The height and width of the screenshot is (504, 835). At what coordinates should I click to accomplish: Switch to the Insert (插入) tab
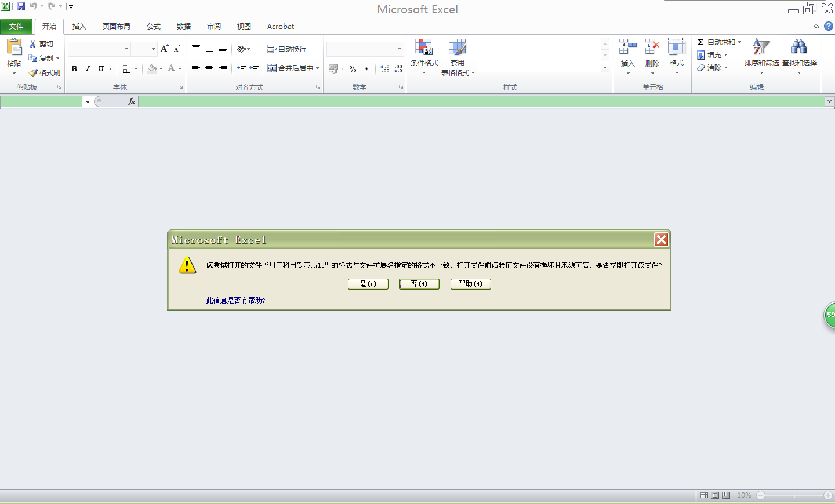tap(79, 27)
